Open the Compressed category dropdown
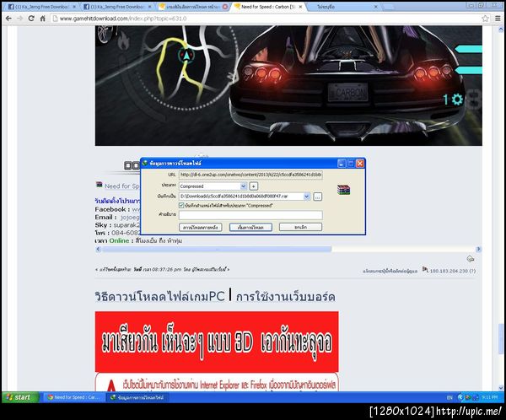This screenshot has width=506, height=420. click(244, 186)
